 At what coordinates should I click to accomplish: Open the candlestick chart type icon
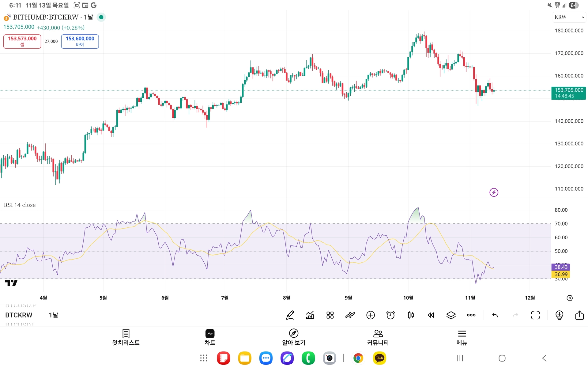(x=411, y=315)
